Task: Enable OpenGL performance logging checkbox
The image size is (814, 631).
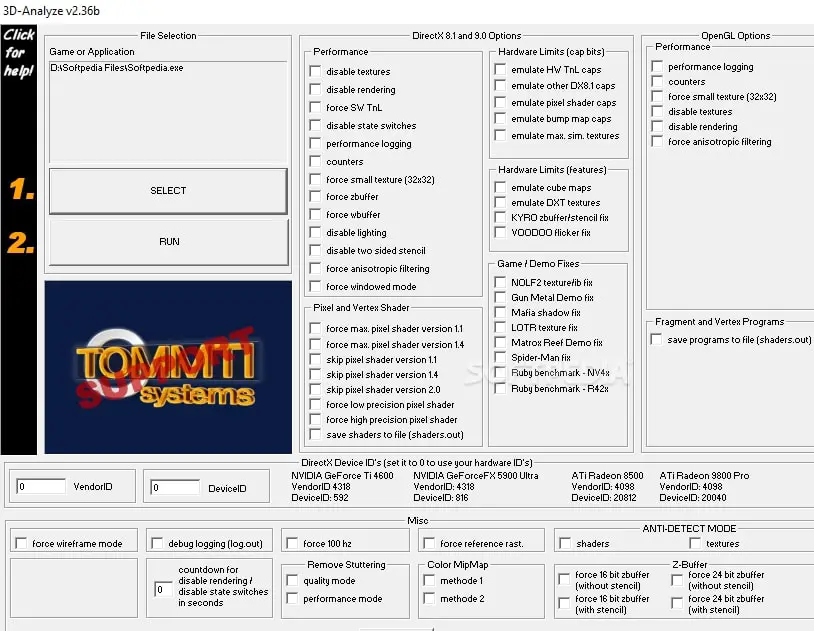Action: pyautogui.click(x=657, y=67)
